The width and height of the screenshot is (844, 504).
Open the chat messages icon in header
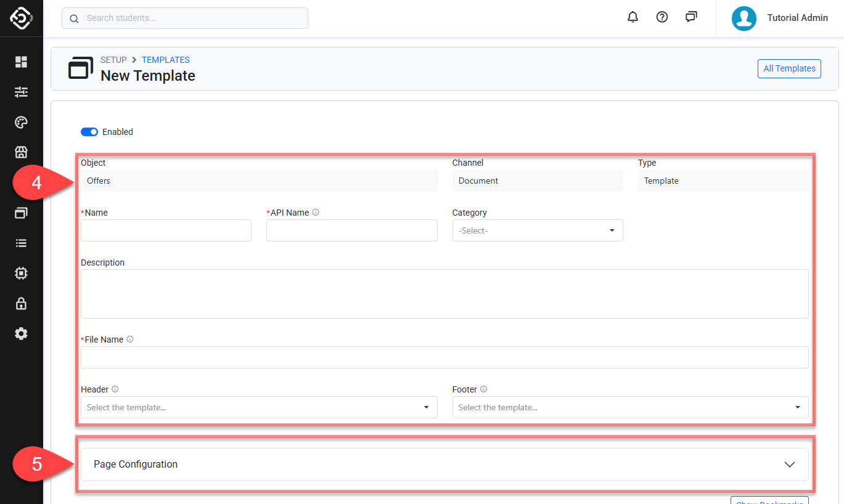(x=691, y=17)
